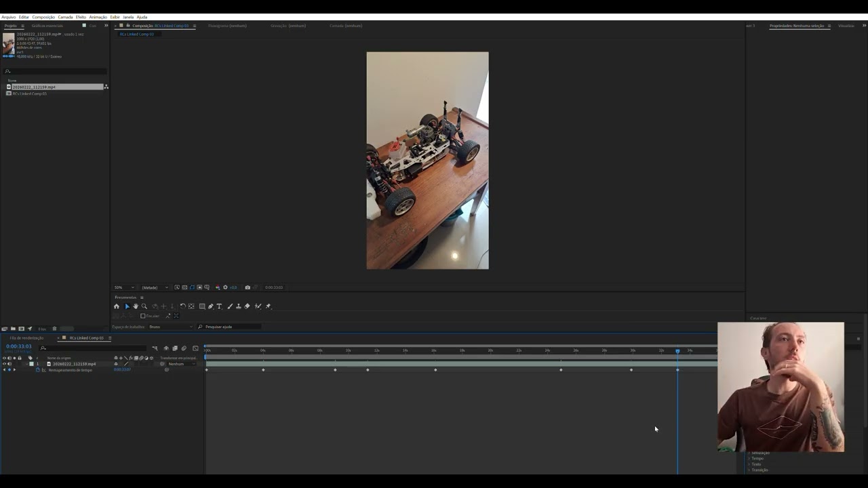Toggle keyframe diamond at current time

click(9, 370)
